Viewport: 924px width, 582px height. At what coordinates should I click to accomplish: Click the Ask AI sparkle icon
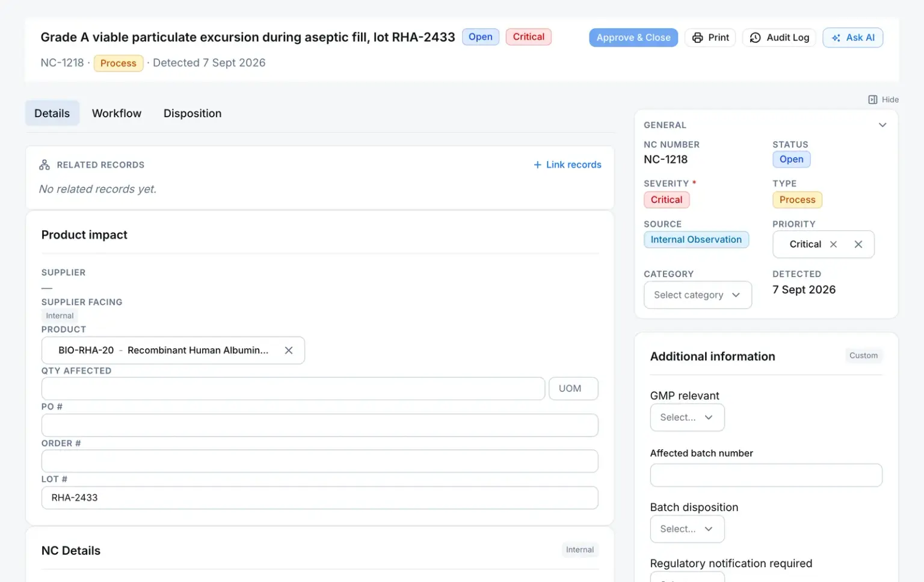click(836, 38)
